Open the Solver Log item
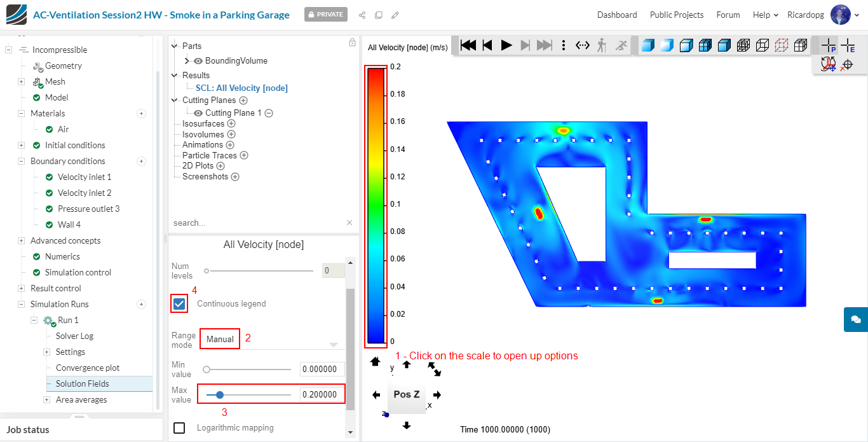Screen dimensions: 868x442 pyautogui.click(x=74, y=336)
